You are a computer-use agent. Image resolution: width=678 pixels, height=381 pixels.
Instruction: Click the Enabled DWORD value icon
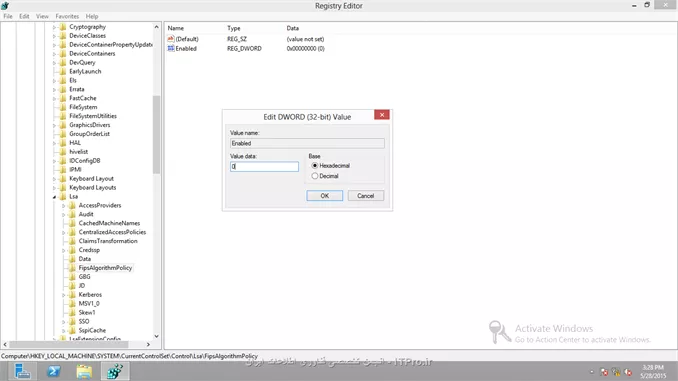(x=171, y=48)
